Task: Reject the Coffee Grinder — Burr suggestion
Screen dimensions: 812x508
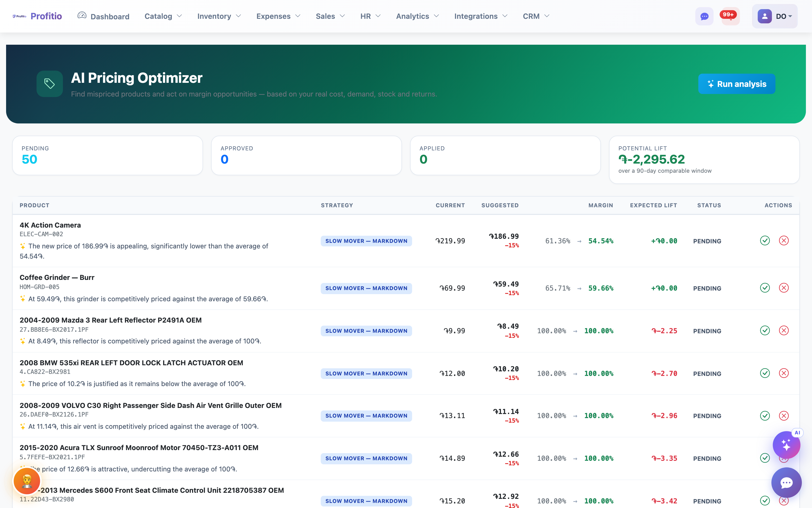Action: click(x=784, y=288)
